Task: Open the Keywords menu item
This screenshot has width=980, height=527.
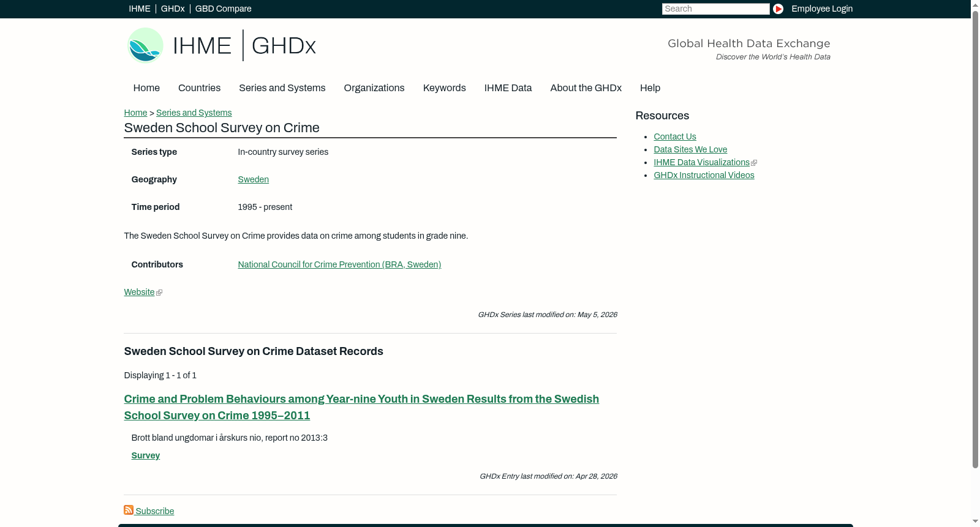Action: coord(444,88)
